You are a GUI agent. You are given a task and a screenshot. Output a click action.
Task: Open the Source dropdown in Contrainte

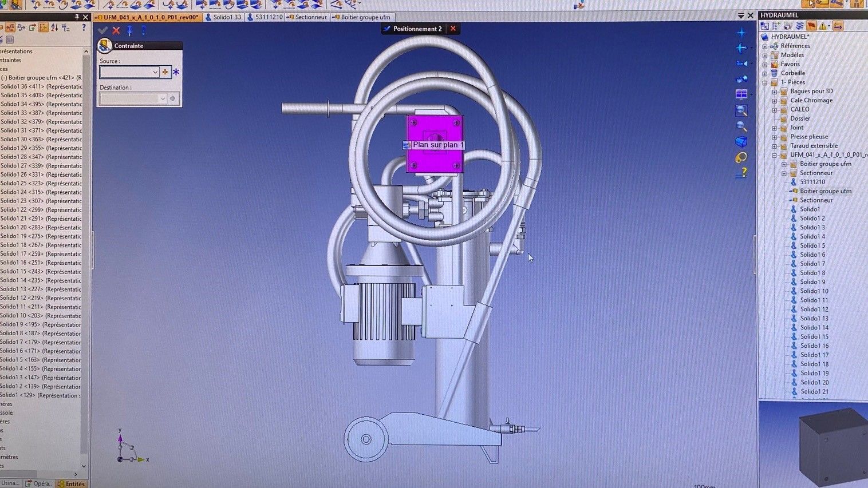click(155, 72)
